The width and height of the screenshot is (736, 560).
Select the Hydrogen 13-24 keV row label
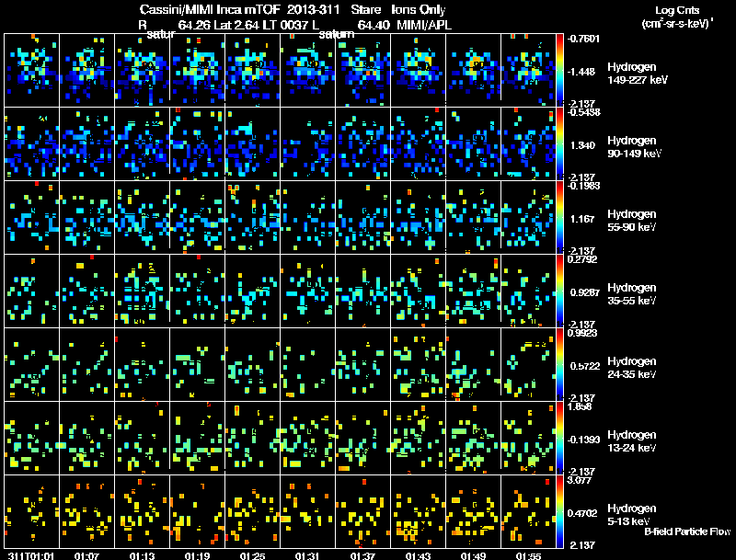click(x=632, y=441)
